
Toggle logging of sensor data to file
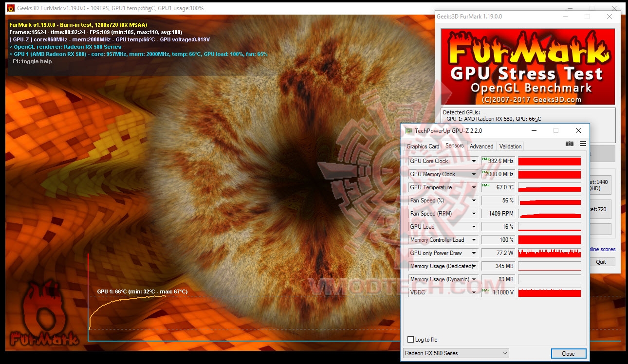(x=409, y=339)
